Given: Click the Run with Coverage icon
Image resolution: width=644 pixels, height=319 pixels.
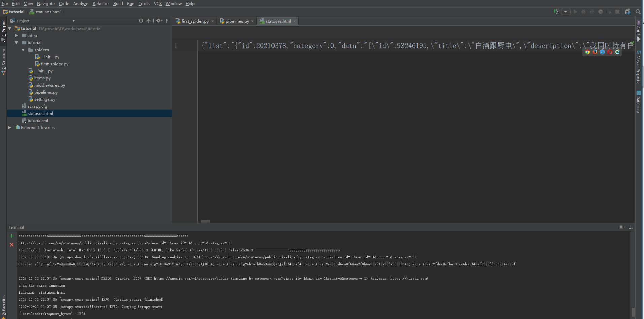Looking at the screenshot, I should pyautogui.click(x=592, y=12).
